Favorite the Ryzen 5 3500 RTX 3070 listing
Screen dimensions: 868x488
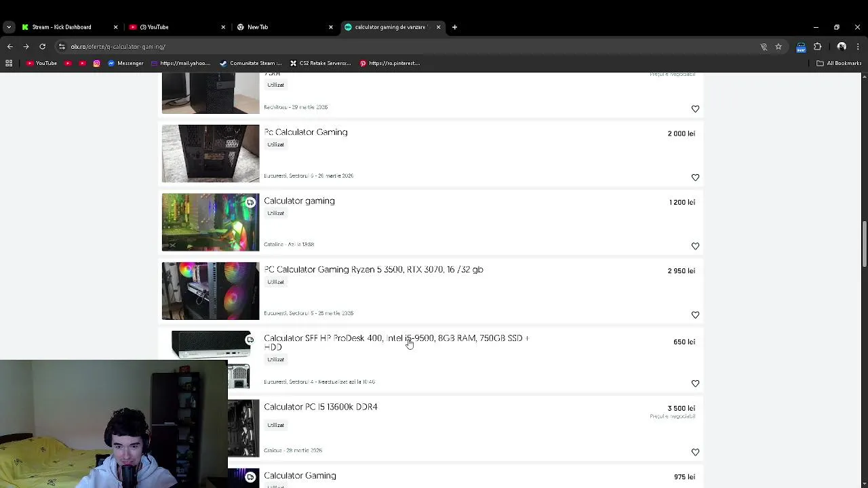click(695, 314)
